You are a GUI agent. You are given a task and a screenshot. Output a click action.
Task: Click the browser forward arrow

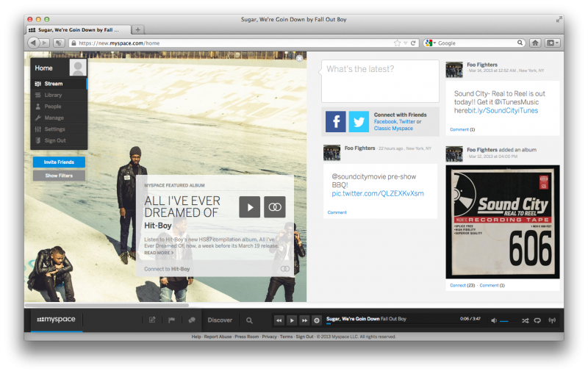coord(45,43)
